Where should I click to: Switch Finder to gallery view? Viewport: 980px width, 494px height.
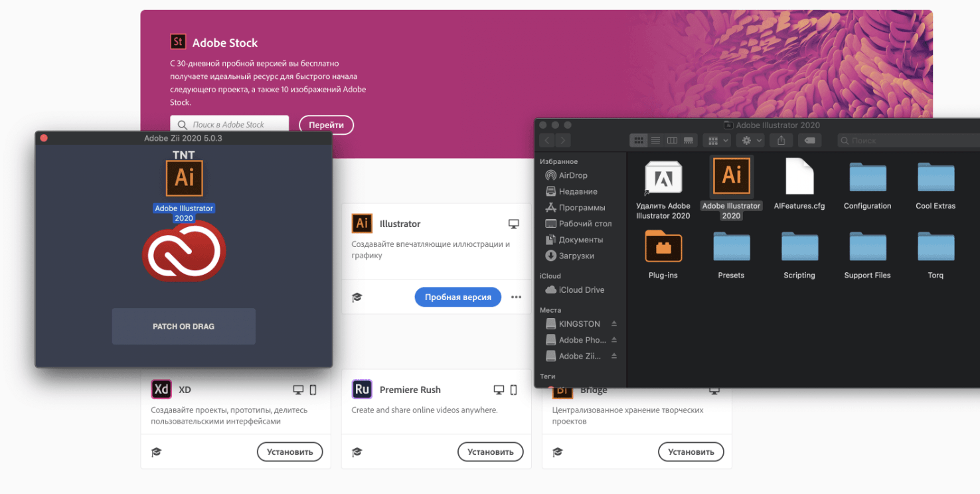(x=688, y=141)
